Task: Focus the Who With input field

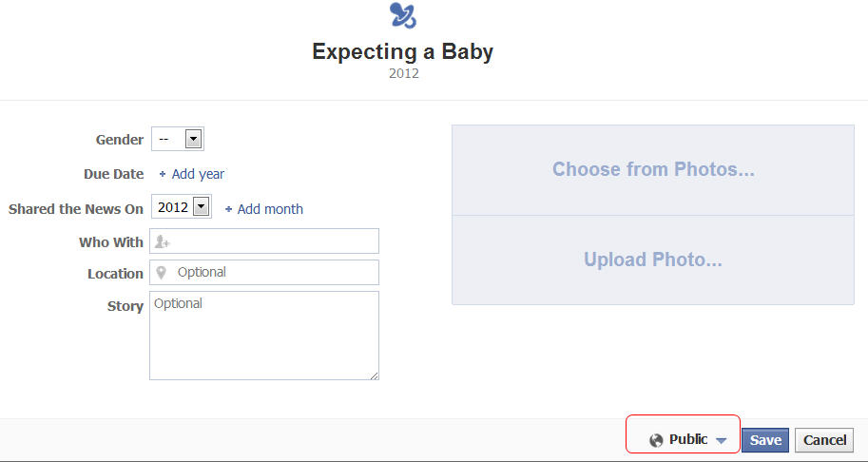Action: [264, 241]
